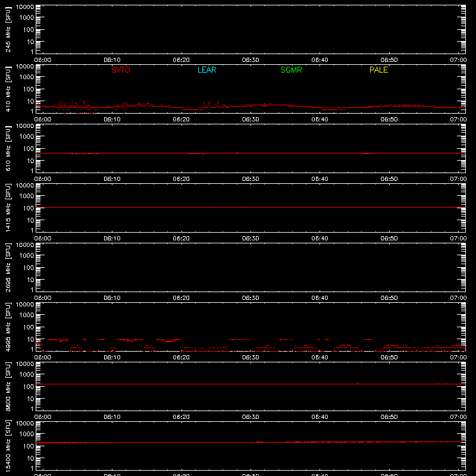Image resolution: width=476 pixels, height=476 pixels.
Task: Click the cyan LEAR station label
Action: [x=206, y=70]
